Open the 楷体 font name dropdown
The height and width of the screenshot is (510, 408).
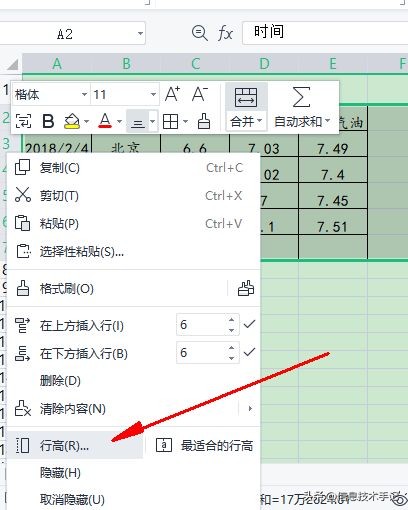(x=84, y=94)
